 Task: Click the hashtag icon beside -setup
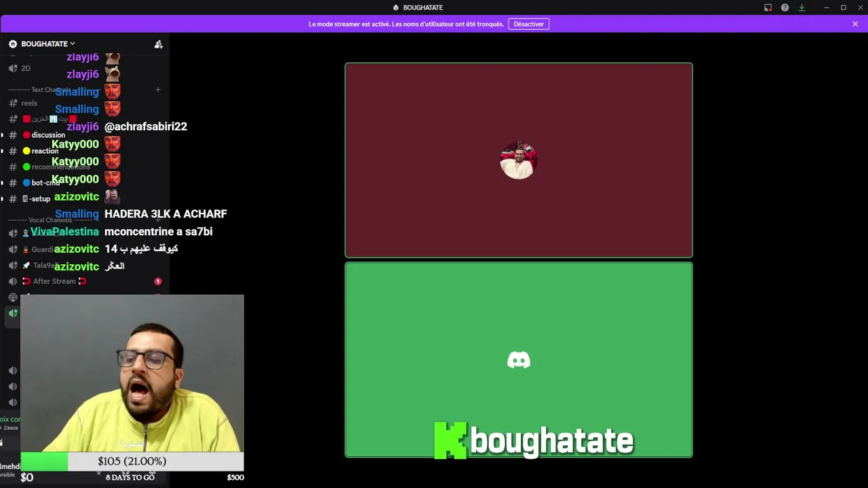pyautogui.click(x=13, y=199)
